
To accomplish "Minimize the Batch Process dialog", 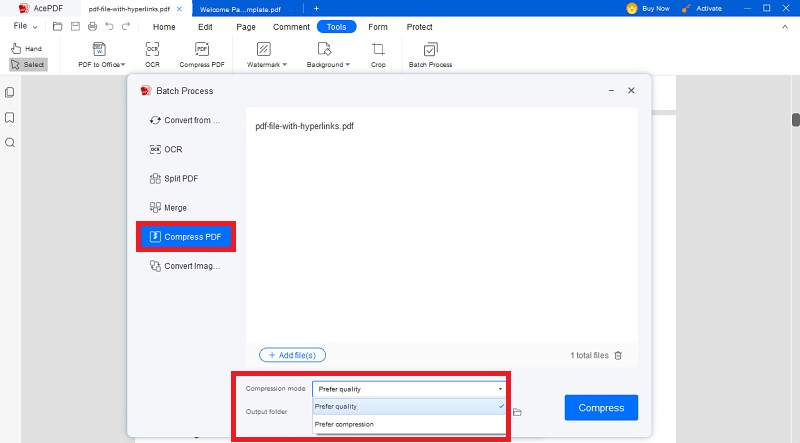I will pos(611,90).
